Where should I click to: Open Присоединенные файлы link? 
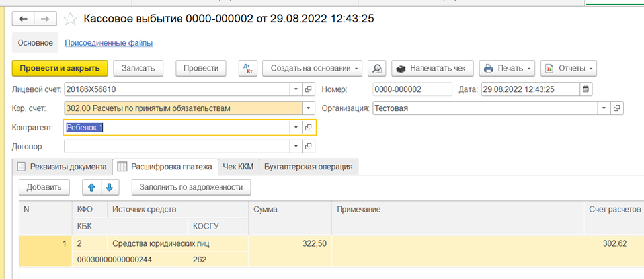click(109, 43)
